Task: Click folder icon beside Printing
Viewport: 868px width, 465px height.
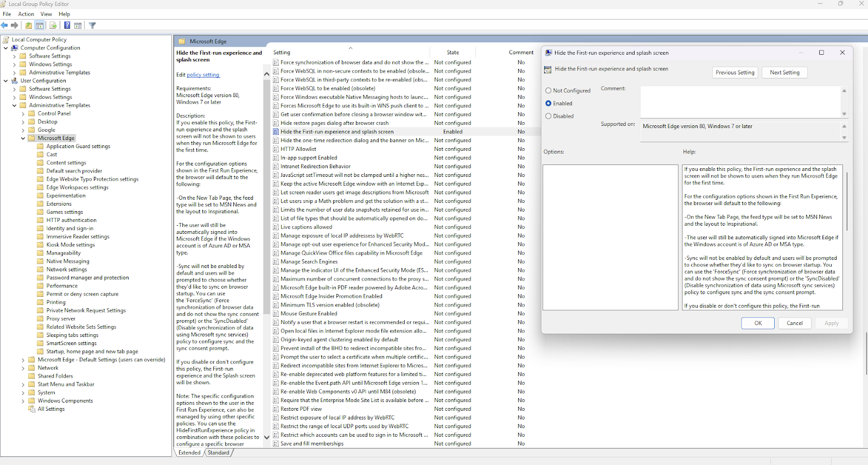Action: [41, 302]
